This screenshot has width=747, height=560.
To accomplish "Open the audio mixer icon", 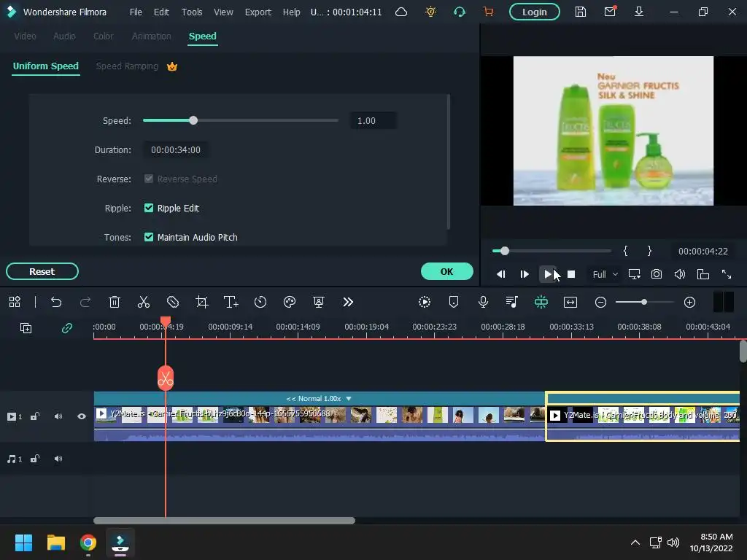I will pos(512,302).
